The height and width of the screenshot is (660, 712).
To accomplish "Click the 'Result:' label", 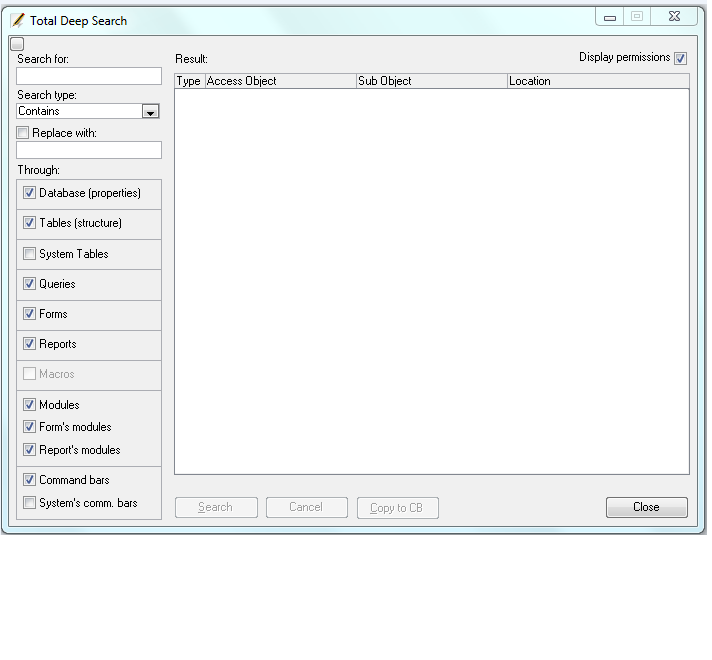I will (192, 59).
